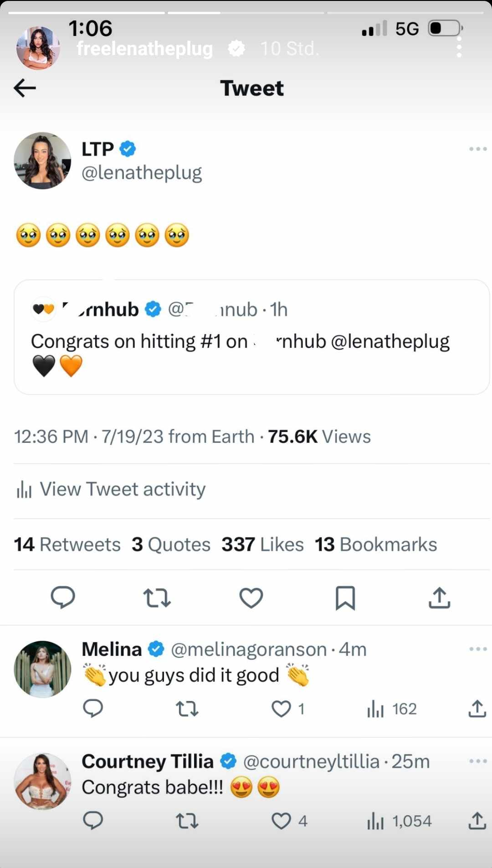Open more options on LTP's tweet
The width and height of the screenshot is (492, 868).
(x=478, y=149)
